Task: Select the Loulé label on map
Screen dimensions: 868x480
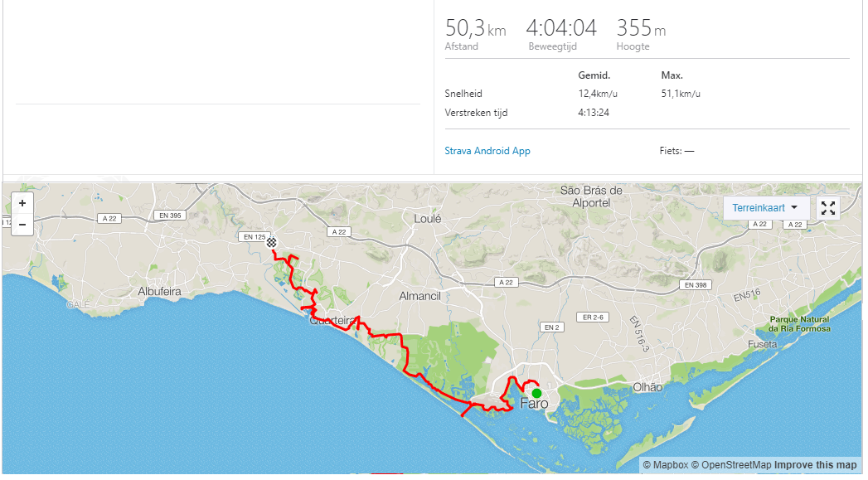Action: click(428, 219)
